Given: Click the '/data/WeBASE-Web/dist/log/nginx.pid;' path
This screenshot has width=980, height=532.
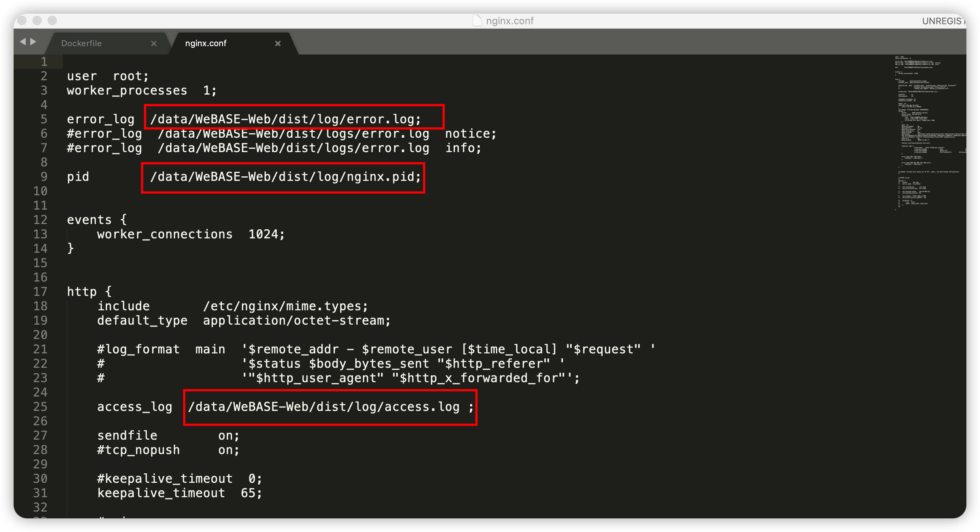Looking at the screenshot, I should (x=286, y=177).
